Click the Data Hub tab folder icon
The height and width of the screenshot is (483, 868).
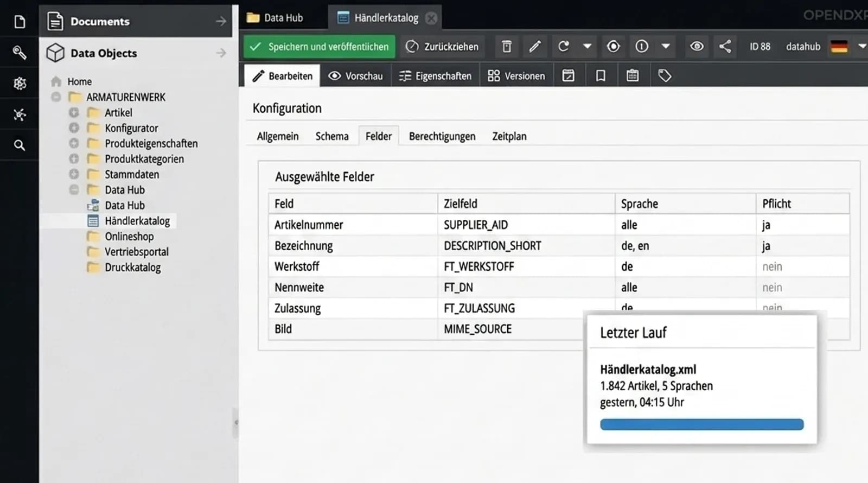[253, 18]
